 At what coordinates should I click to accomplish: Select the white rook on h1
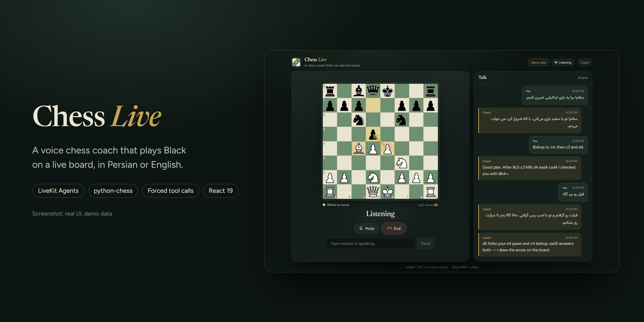coord(430,192)
